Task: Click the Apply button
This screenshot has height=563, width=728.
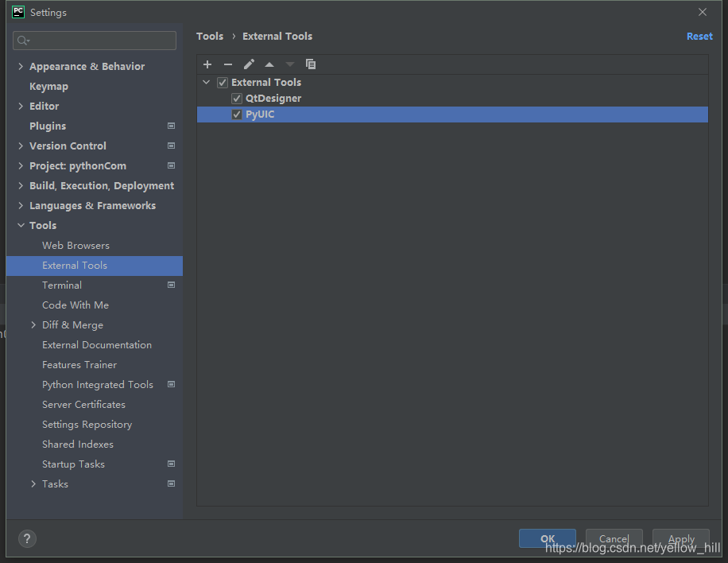Action: 680,538
